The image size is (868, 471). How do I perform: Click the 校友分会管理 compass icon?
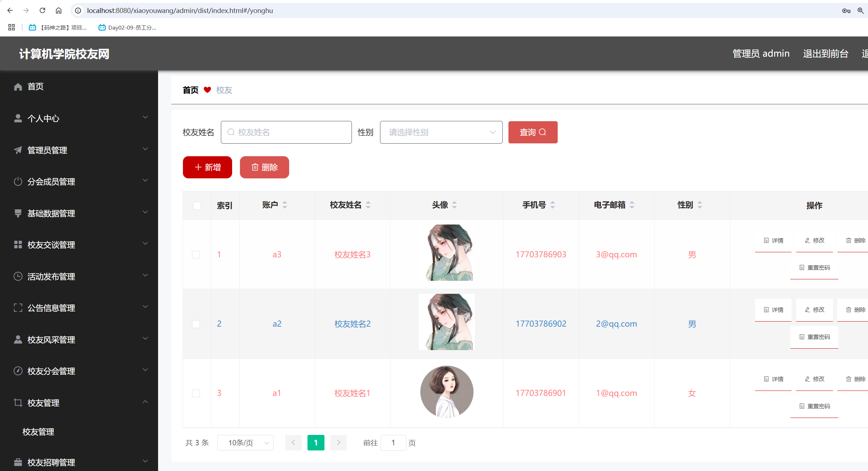click(18, 371)
